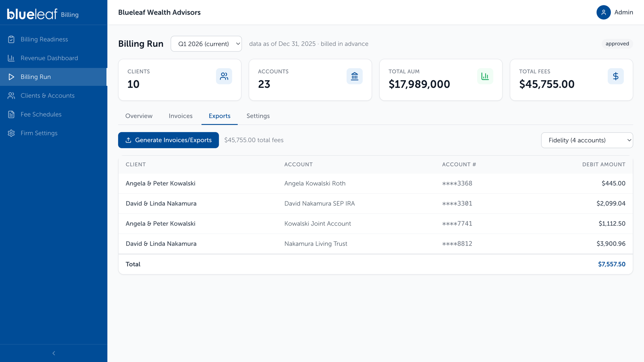Click the CLIENT column header

tap(136, 165)
